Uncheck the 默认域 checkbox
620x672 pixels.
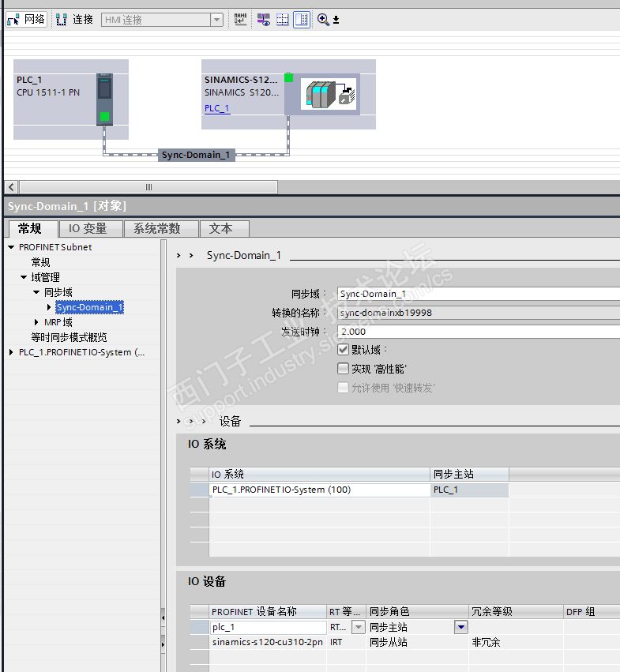tap(343, 350)
